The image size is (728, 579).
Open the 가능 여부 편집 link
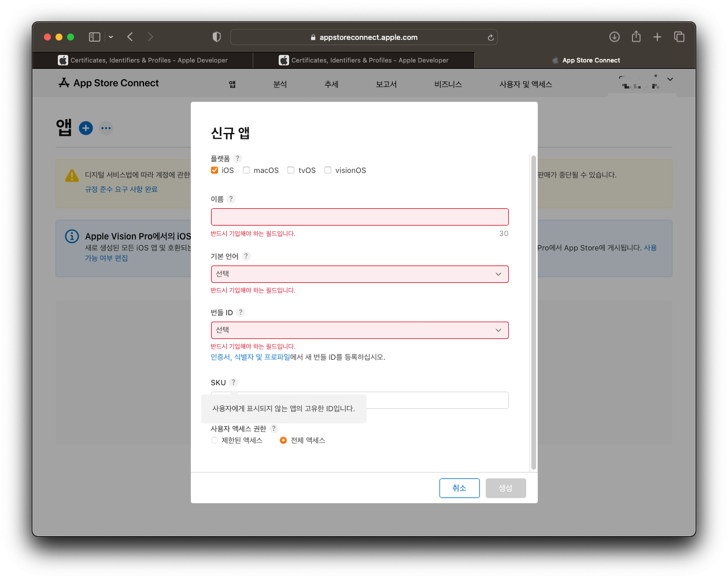[x=106, y=258]
